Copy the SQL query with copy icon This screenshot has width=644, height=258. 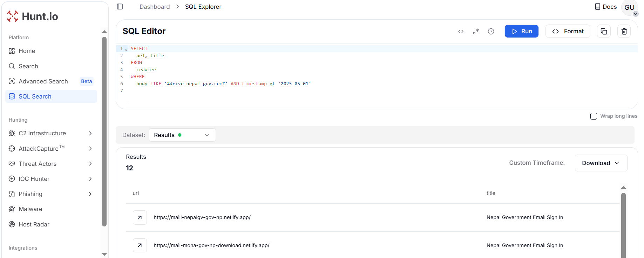[604, 32]
